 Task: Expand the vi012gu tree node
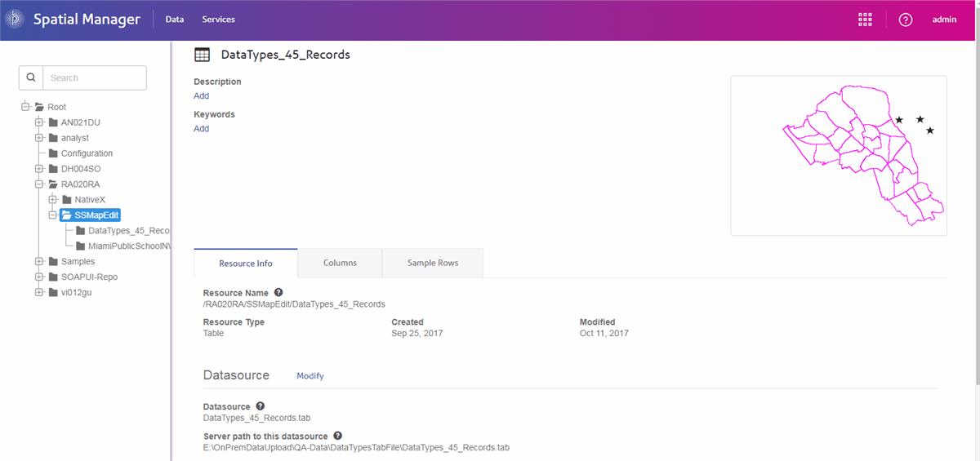click(39, 292)
